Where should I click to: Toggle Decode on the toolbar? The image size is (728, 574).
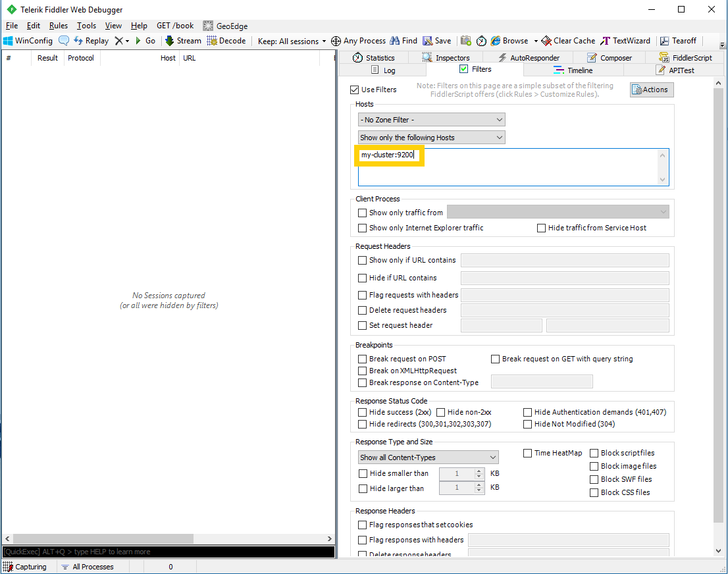(226, 40)
